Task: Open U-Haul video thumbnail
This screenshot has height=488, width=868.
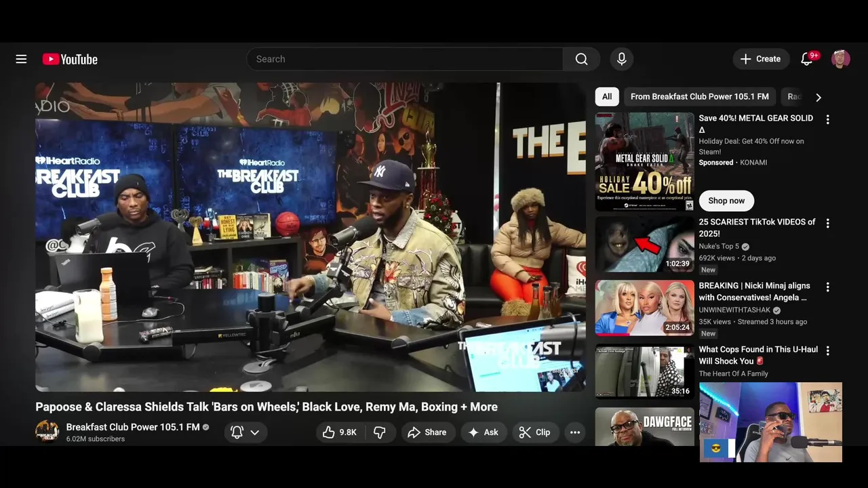Action: pyautogui.click(x=645, y=371)
